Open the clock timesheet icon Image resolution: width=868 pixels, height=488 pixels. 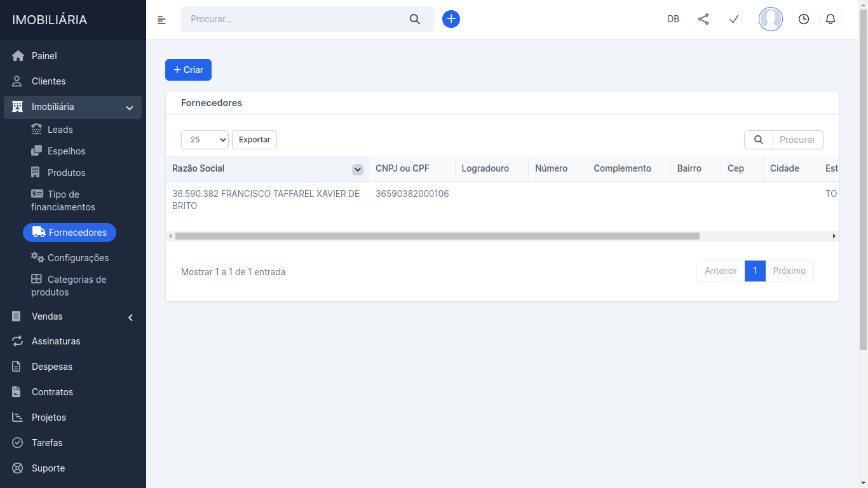pos(804,19)
